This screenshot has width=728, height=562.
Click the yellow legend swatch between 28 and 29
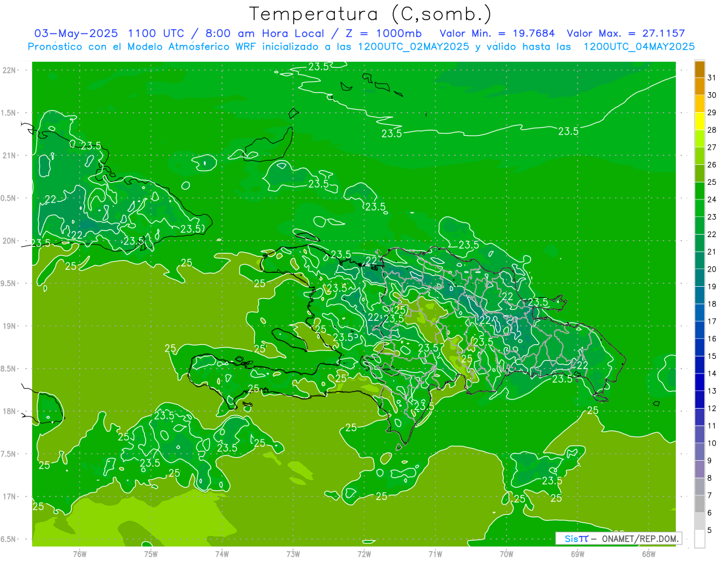click(x=699, y=121)
